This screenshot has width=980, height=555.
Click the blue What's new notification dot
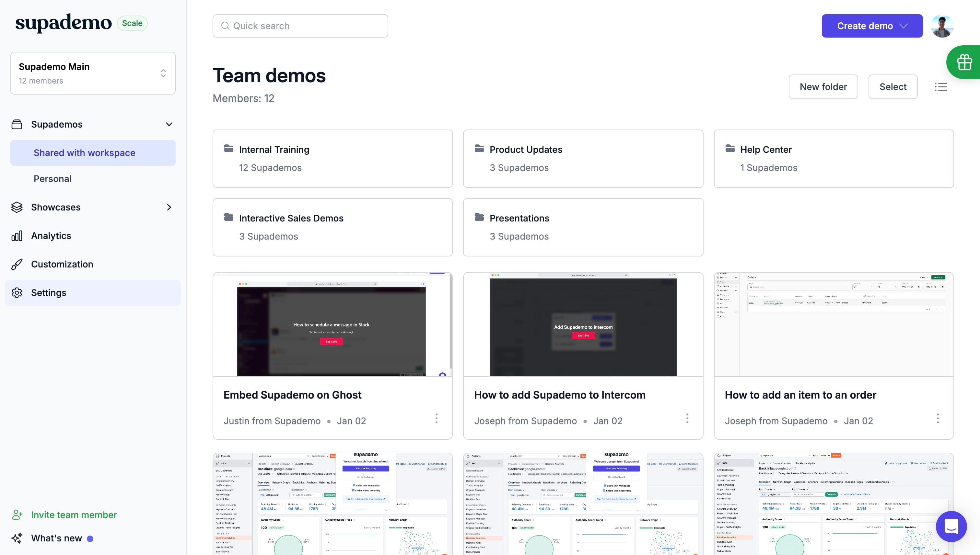[x=90, y=538]
